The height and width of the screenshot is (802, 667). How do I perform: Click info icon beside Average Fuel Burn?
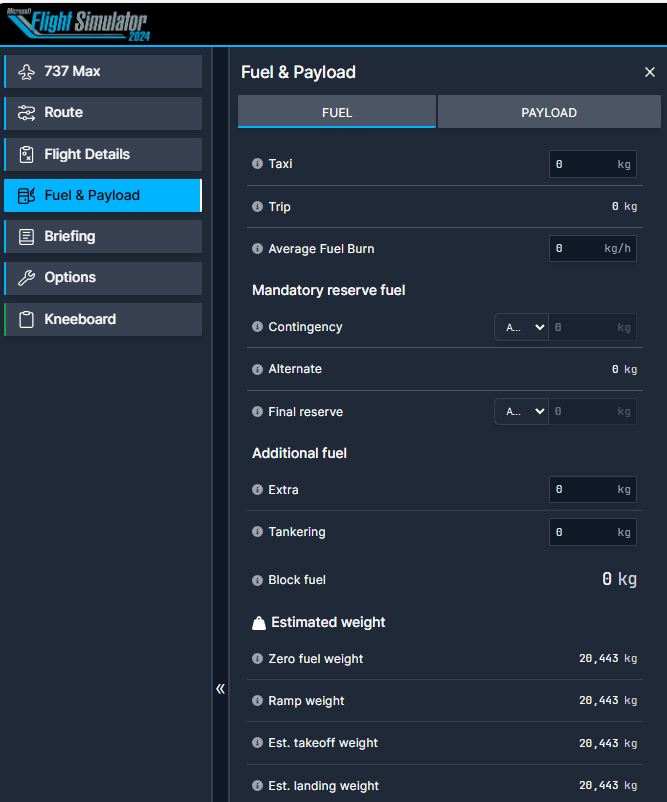click(x=257, y=249)
